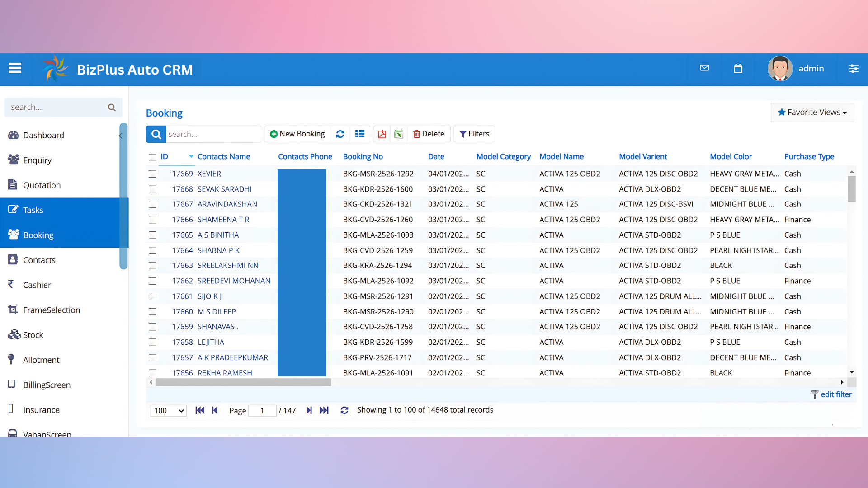Tick the checkbox for 17667 ARAVINDAKSHAN
Image resolution: width=868 pixels, height=488 pixels.
click(x=152, y=204)
